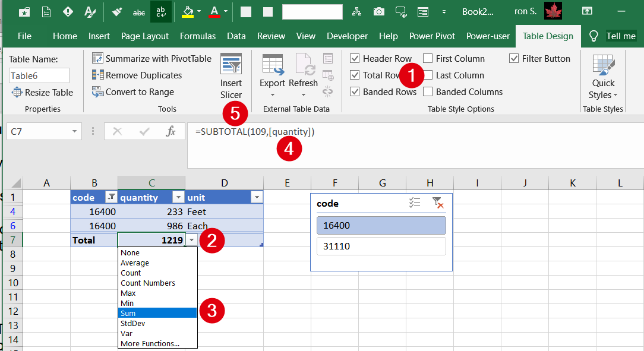The image size is (644, 351).
Task: Click the Insert Function fx icon
Action: (x=171, y=131)
